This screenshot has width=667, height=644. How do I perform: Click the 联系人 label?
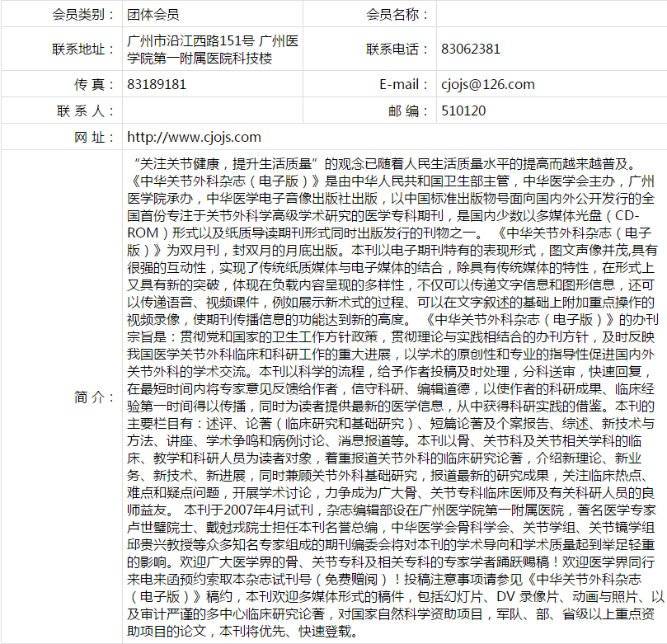click(86, 111)
